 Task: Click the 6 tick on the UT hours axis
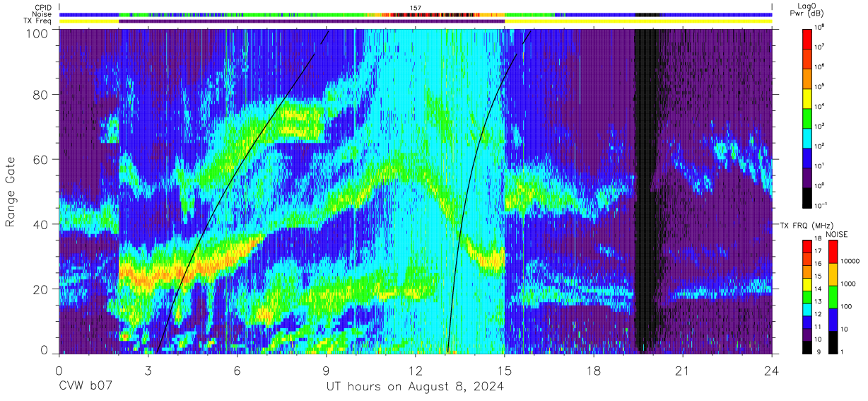tap(237, 370)
